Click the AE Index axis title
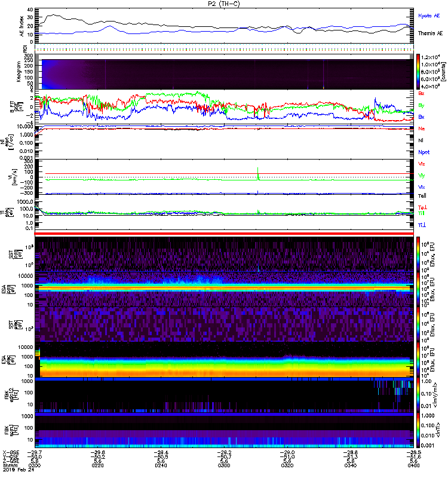The height and width of the screenshot is (478, 448). (x=22, y=26)
